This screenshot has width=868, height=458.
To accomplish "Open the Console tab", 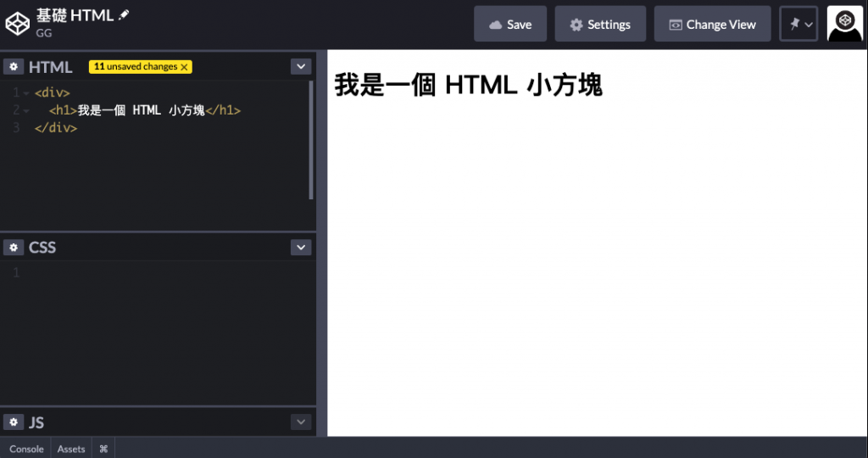I will (26, 449).
